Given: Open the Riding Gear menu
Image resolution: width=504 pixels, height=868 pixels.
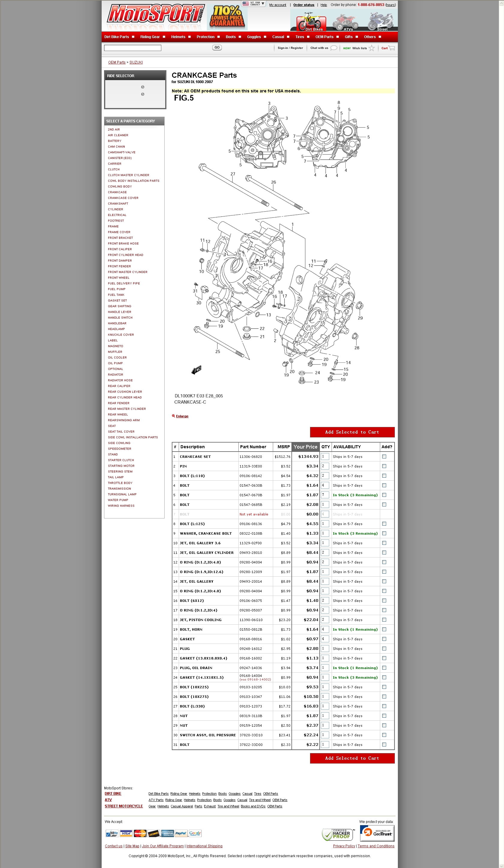Looking at the screenshot, I should tap(153, 37).
